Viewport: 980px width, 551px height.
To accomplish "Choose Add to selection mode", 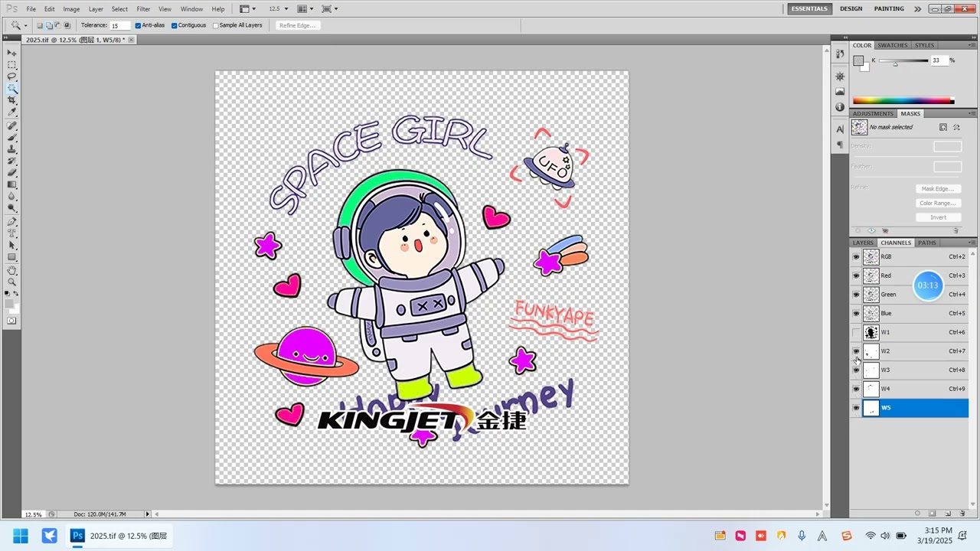I will [49, 25].
